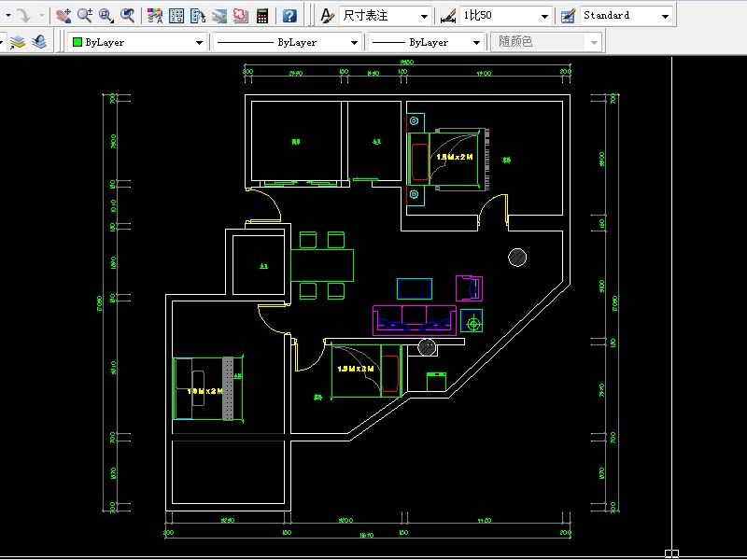
Task: Open the Tool Palettes window icon
Action: pos(198,16)
